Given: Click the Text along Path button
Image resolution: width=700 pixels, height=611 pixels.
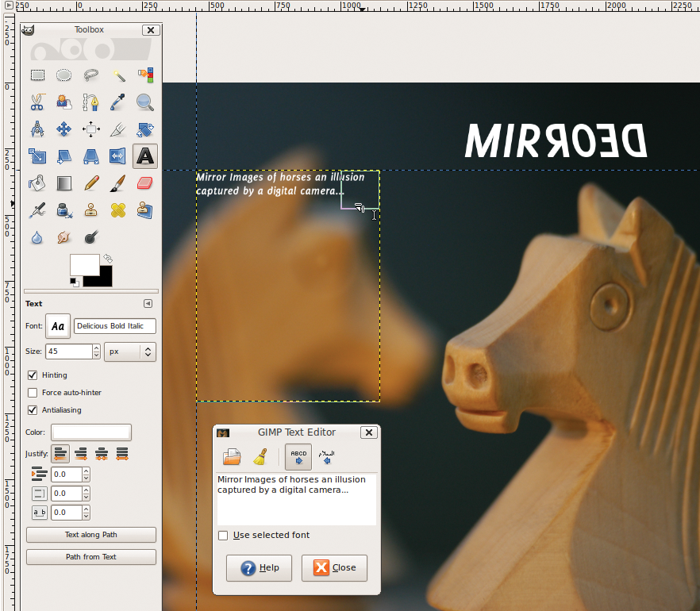Looking at the screenshot, I should (91, 535).
